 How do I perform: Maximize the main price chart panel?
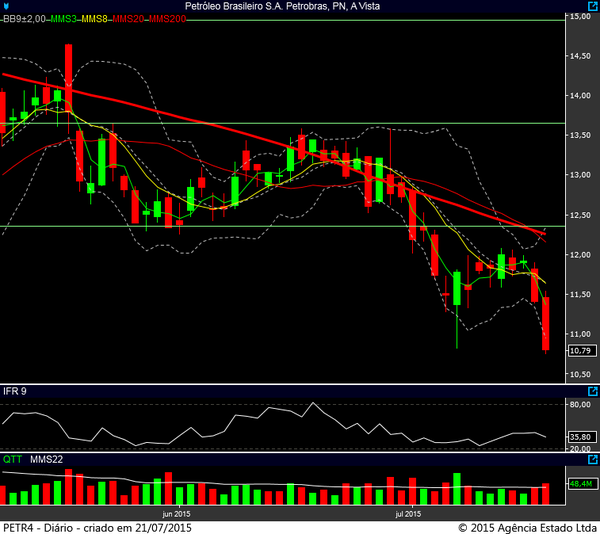(592, 6)
